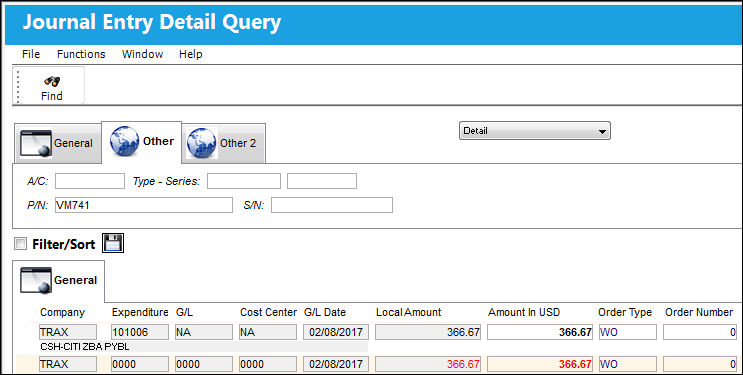Click the black bold 366.67 USD amount
This screenshot has width=743, height=375.
pyautogui.click(x=540, y=332)
